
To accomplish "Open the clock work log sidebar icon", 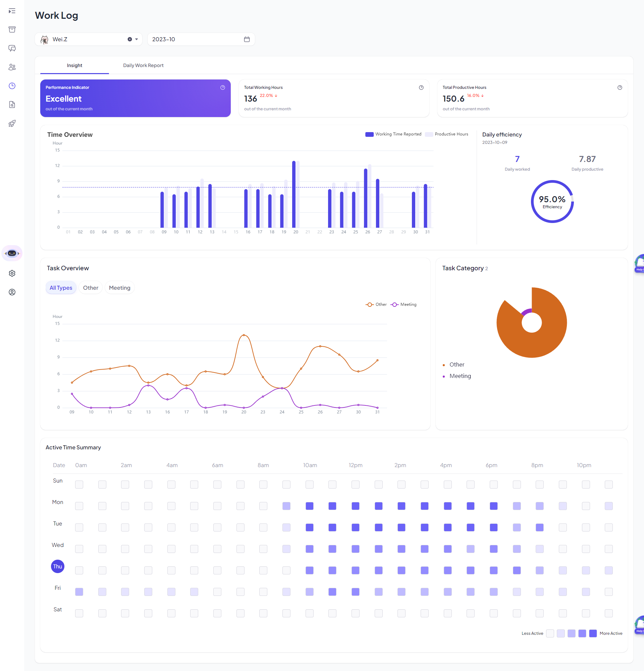I will pos(12,86).
